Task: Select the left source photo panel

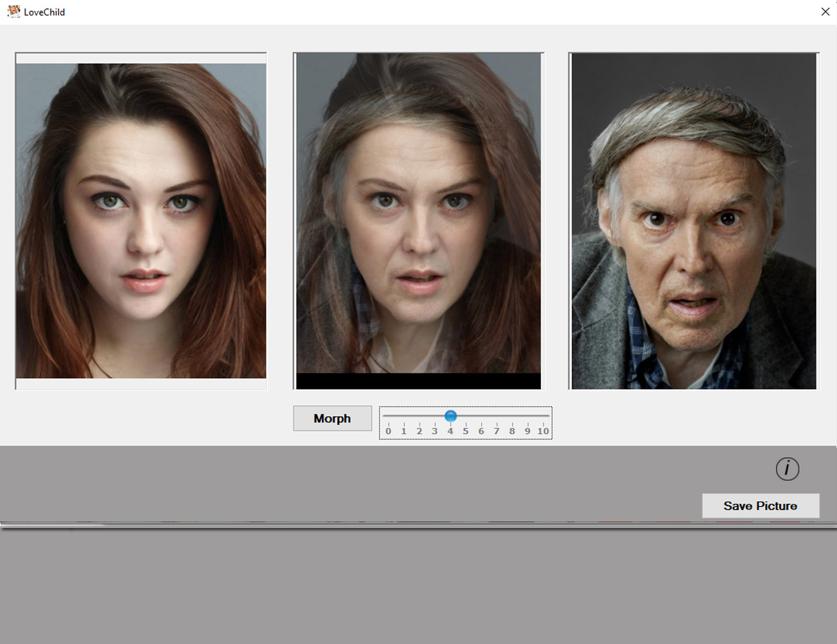Action: (x=141, y=221)
